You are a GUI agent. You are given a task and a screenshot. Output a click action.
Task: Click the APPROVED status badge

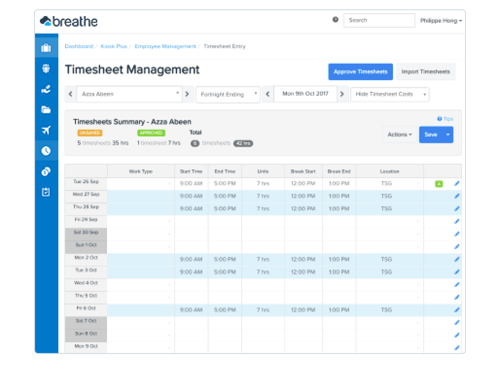(151, 133)
